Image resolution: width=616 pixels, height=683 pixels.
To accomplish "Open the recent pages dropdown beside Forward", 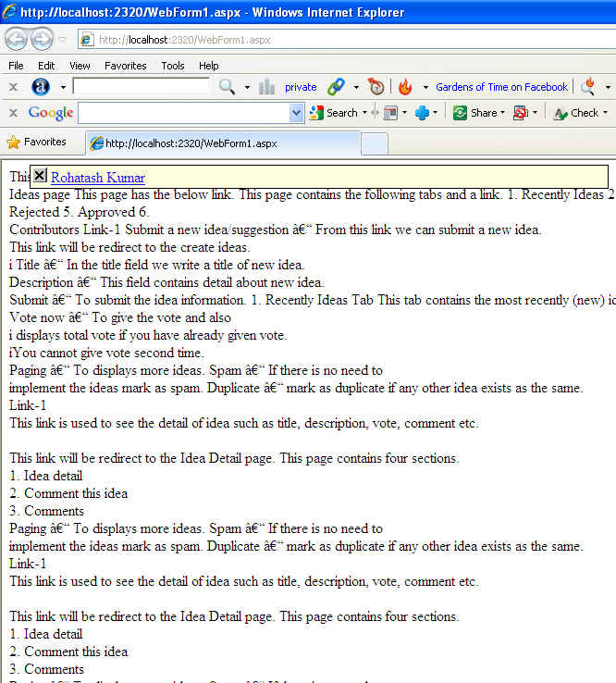I will point(63,40).
